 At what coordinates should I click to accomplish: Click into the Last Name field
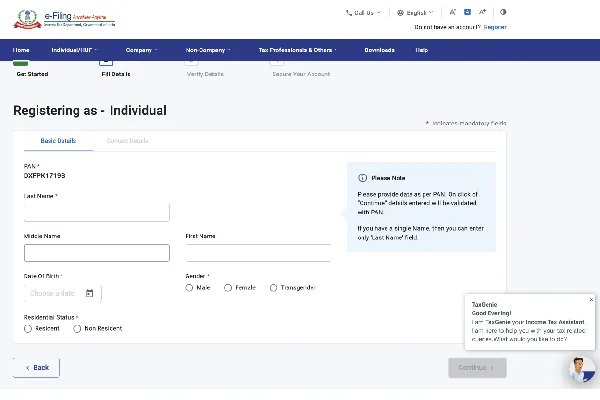pos(97,213)
